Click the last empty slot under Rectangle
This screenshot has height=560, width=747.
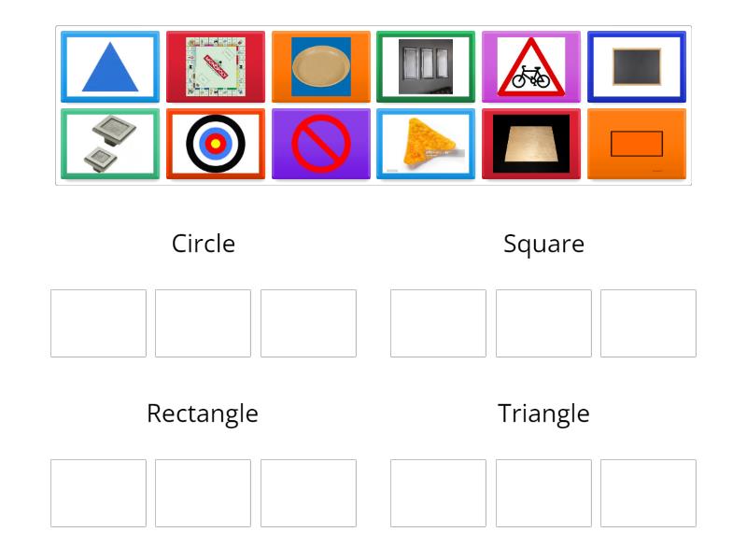308,493
